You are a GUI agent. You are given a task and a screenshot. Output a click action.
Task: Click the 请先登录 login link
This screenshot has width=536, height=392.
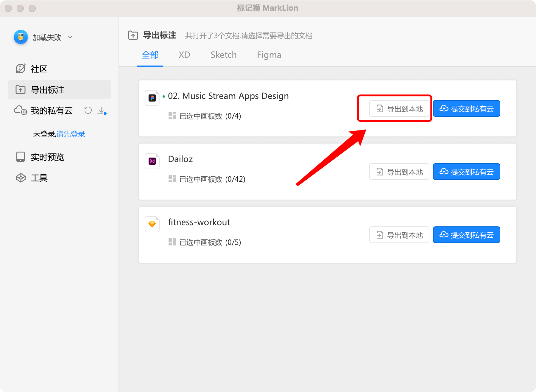pyautogui.click(x=71, y=134)
